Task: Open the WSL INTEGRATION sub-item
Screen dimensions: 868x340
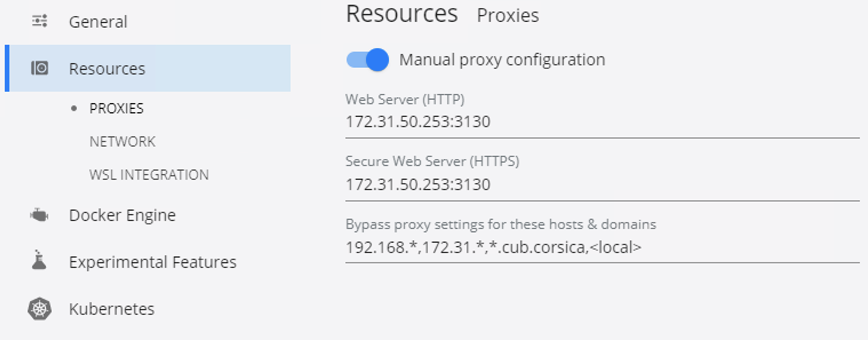Action: [149, 175]
